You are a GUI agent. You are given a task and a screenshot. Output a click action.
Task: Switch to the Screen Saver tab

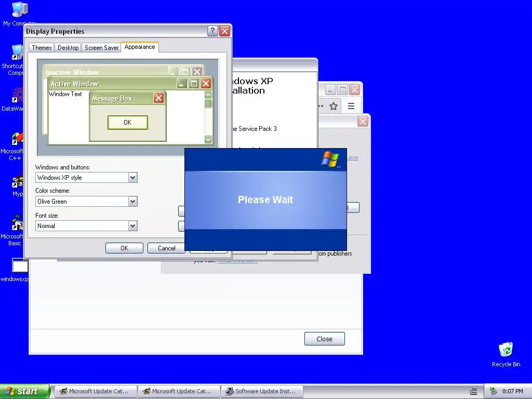tap(101, 48)
